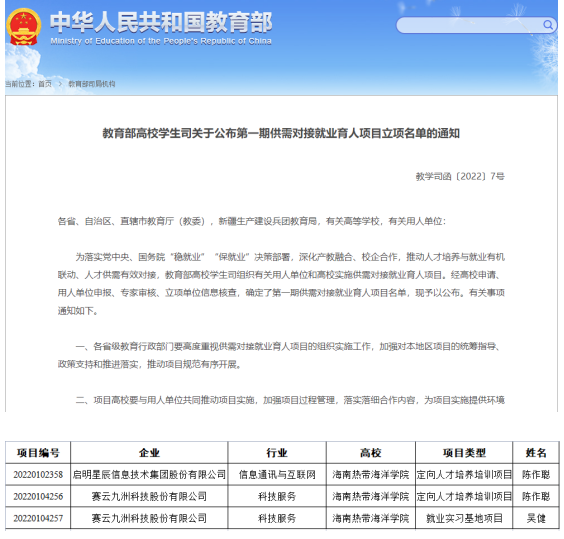Click the notice headline 教育部高校学生司关于公布第一期…

[281, 133]
